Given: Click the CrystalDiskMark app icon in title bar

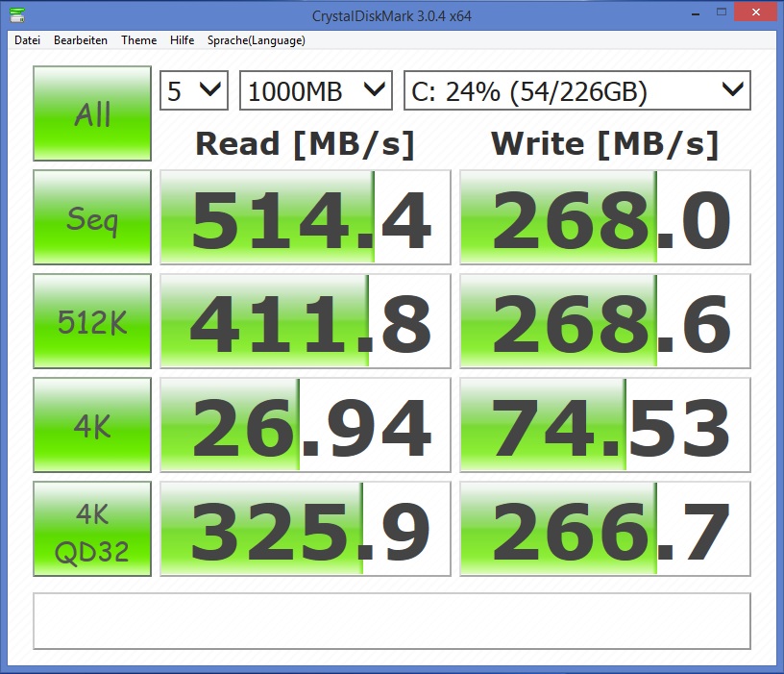Looking at the screenshot, I should 17,15.
